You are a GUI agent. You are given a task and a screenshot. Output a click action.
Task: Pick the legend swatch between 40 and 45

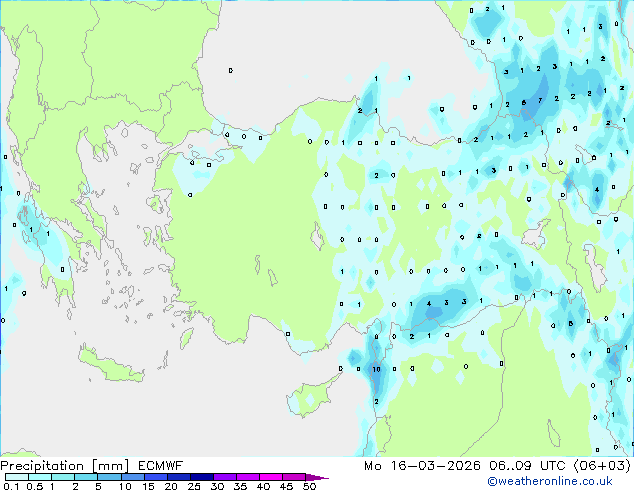271,477
